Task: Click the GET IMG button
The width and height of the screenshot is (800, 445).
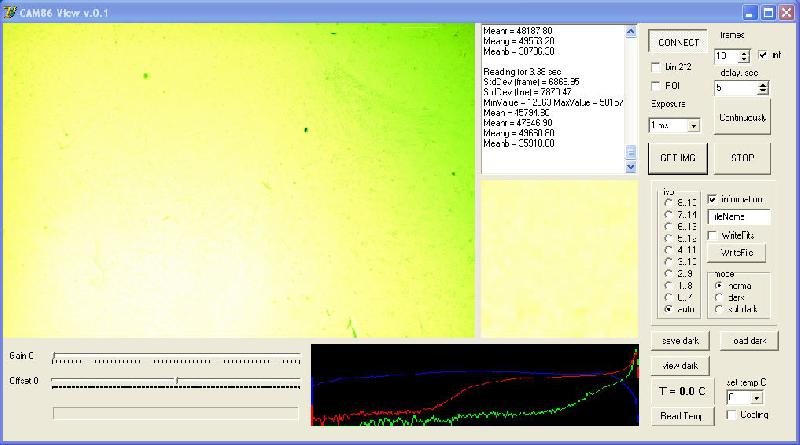Action: click(x=678, y=158)
